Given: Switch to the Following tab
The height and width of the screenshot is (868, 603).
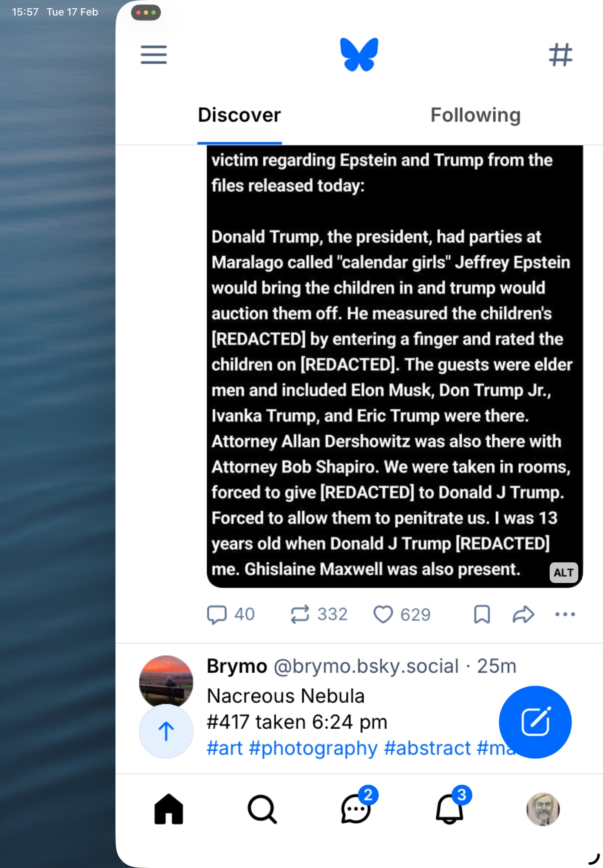Looking at the screenshot, I should coord(475,115).
